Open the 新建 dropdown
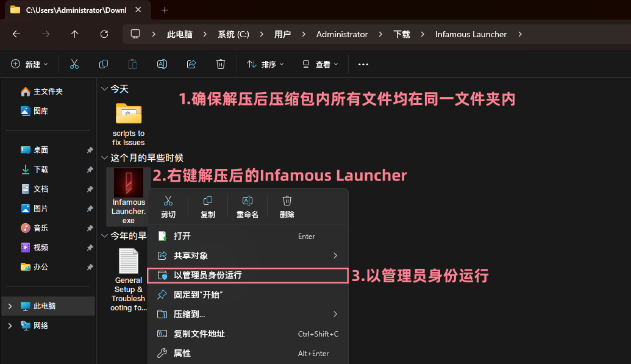 pyautogui.click(x=29, y=64)
